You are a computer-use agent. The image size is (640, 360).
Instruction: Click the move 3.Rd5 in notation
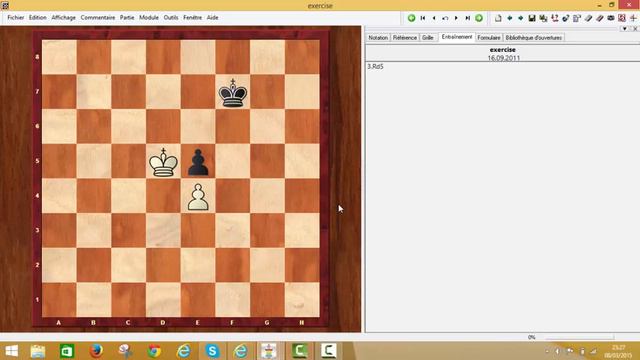[376, 67]
